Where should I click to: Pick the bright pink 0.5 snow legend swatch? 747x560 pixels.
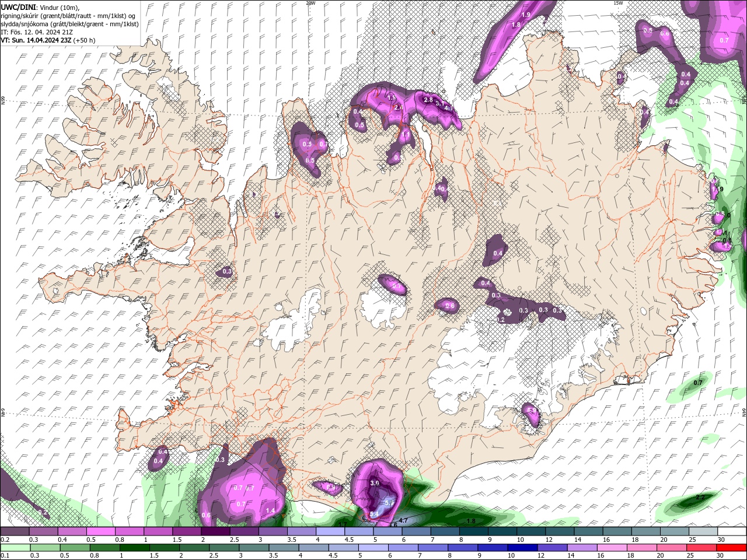coord(100,531)
